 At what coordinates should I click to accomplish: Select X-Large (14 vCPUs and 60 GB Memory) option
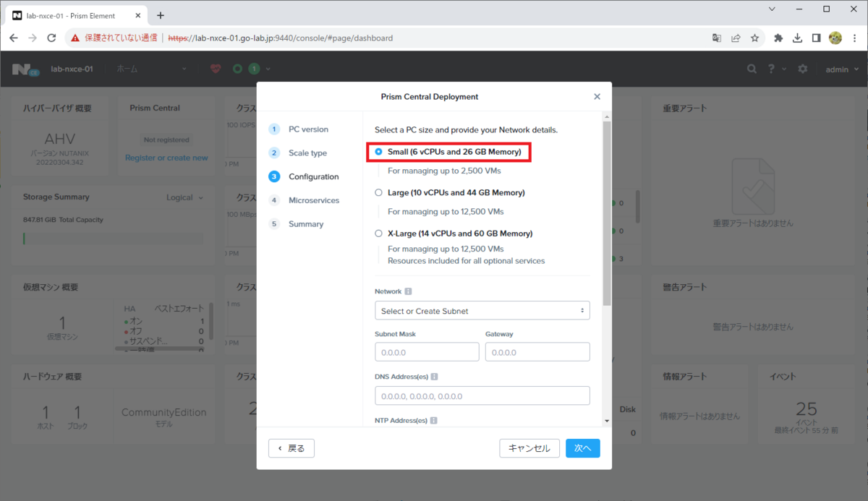[x=378, y=234]
